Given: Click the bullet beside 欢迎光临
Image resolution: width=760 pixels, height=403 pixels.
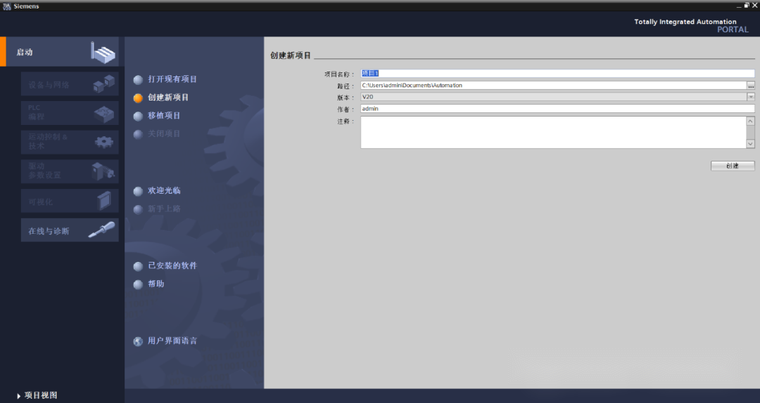Looking at the screenshot, I should [x=138, y=191].
